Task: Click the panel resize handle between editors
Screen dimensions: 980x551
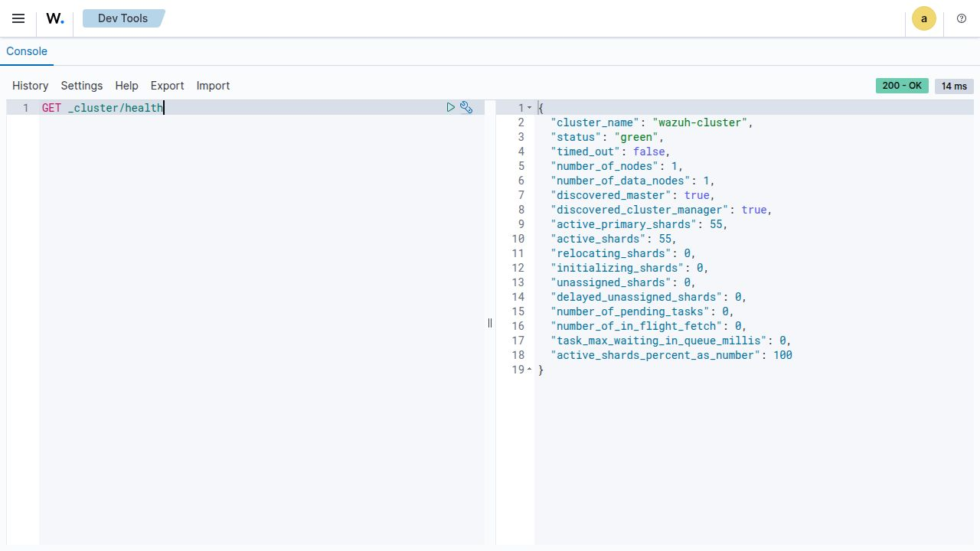Action: [490, 323]
